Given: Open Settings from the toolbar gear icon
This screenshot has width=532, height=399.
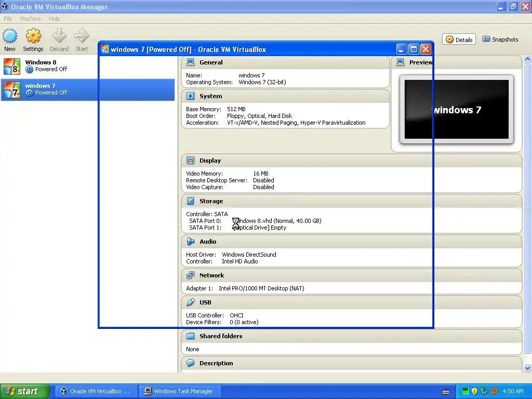Looking at the screenshot, I should coord(33,36).
